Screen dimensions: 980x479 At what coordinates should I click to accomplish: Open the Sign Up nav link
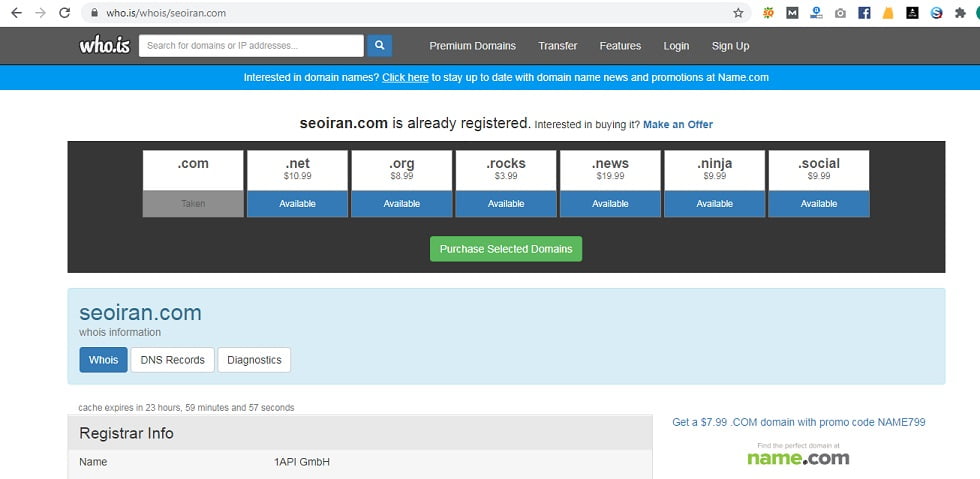[730, 46]
